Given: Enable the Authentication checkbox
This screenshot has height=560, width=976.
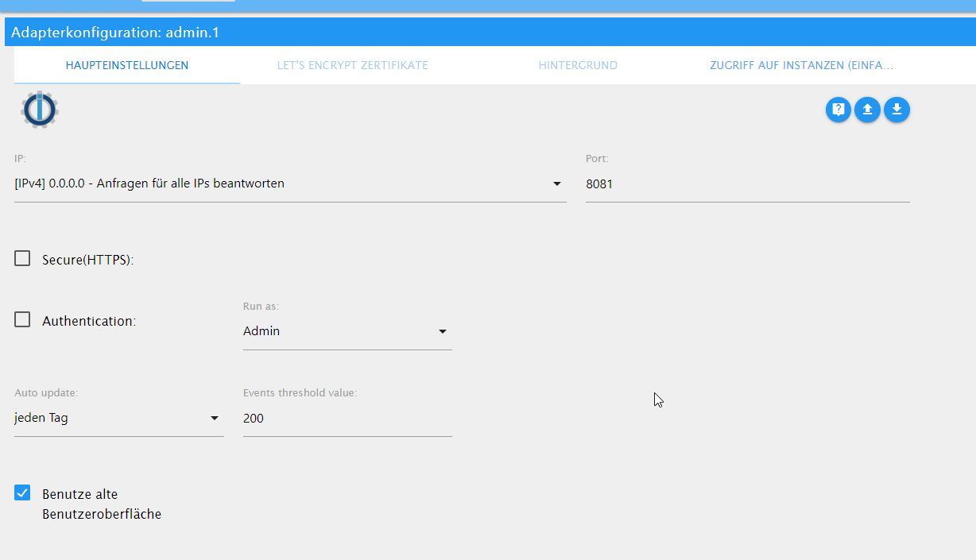Looking at the screenshot, I should (x=22, y=319).
